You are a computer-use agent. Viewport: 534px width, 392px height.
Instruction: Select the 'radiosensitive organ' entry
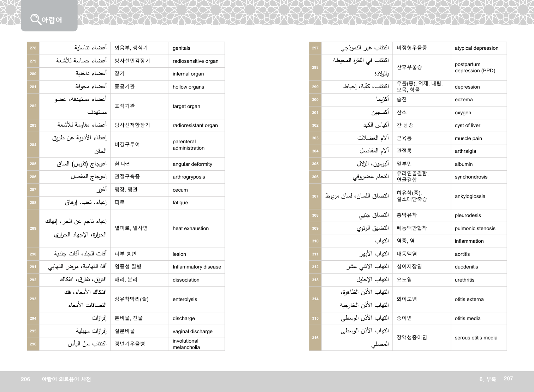pos(195,61)
